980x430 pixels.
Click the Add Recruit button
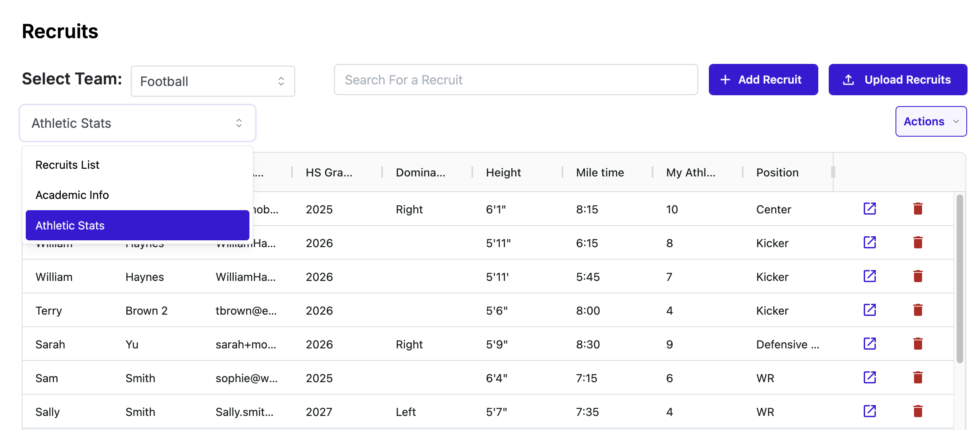tap(763, 80)
